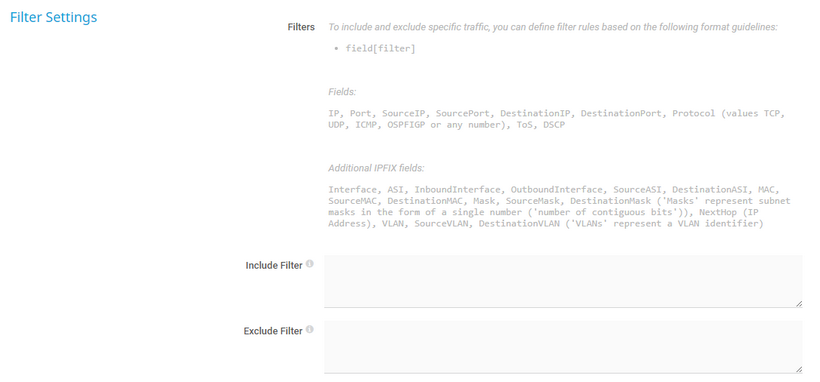820x382 pixels.
Task: Click the info icon beside Include Filter
Action: (310, 264)
